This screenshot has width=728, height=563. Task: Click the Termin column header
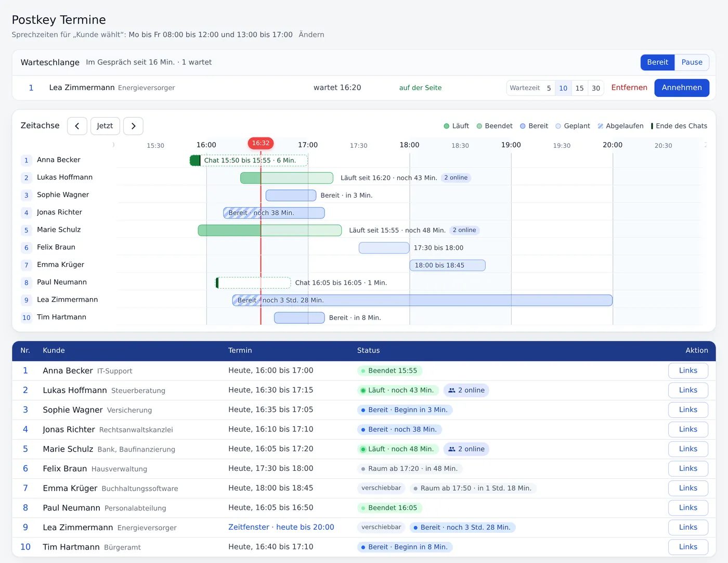click(240, 351)
